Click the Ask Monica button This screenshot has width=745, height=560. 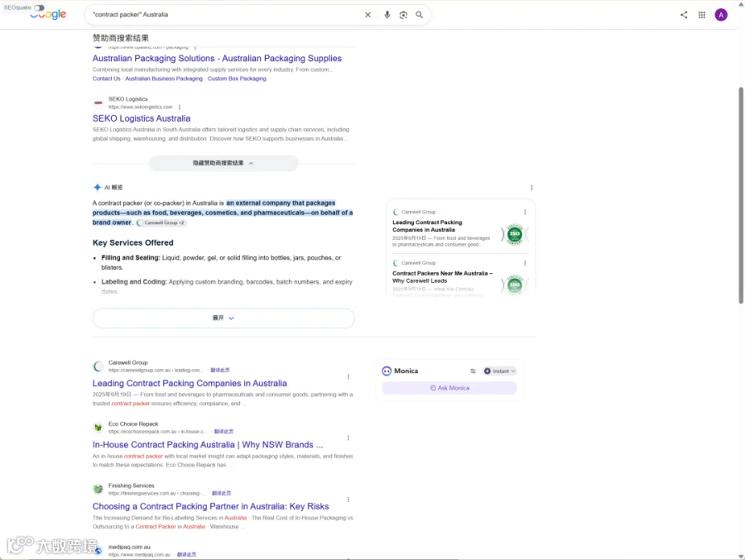pyautogui.click(x=449, y=388)
